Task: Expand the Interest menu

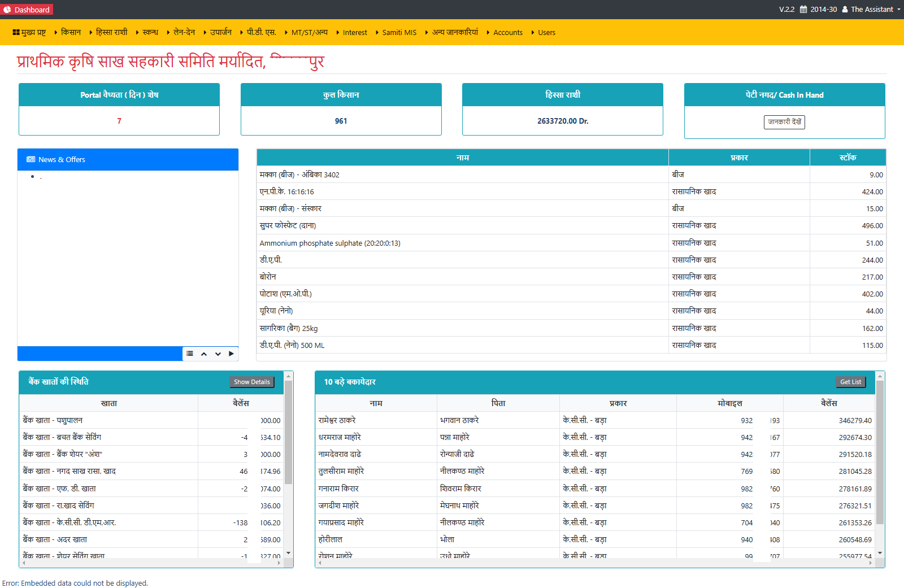Action: coord(351,33)
